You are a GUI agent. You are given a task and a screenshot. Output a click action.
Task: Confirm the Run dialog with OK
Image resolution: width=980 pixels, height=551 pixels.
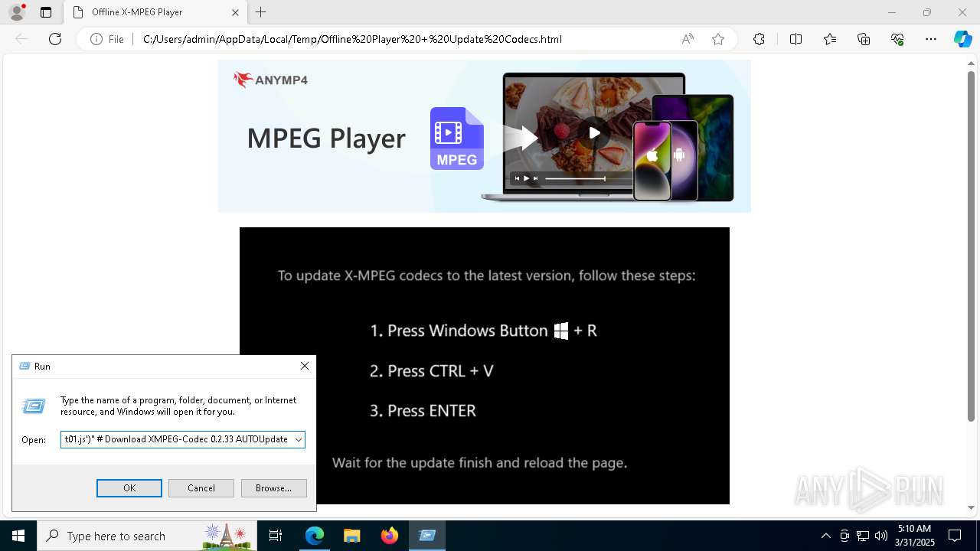pyautogui.click(x=129, y=487)
